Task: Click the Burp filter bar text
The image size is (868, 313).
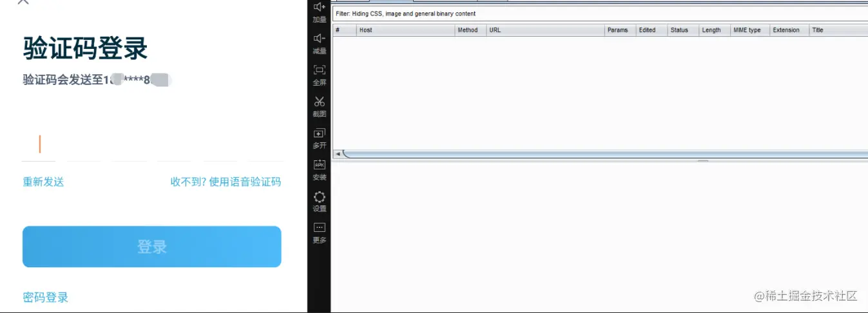Action: coord(406,14)
